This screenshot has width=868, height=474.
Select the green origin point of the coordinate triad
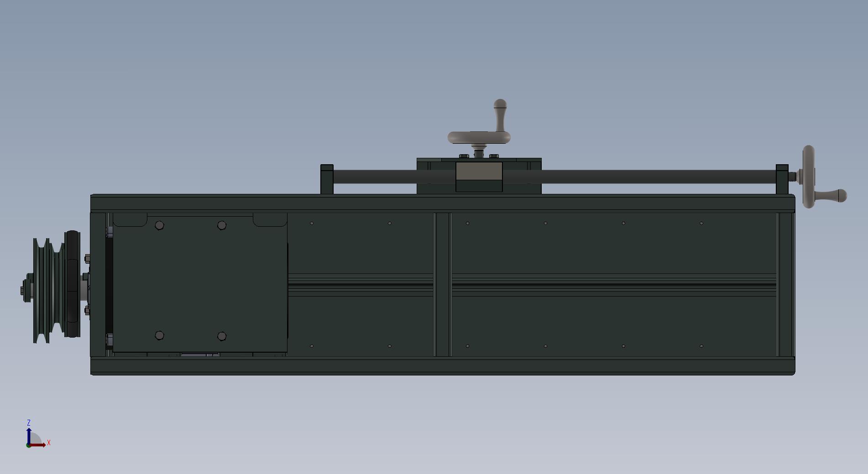click(29, 445)
